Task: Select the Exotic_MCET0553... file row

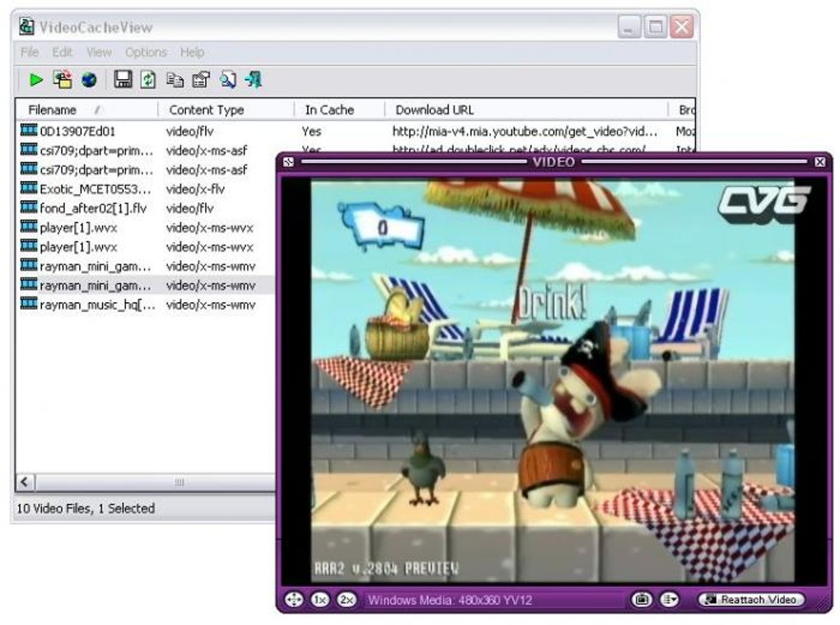Action: point(146,189)
